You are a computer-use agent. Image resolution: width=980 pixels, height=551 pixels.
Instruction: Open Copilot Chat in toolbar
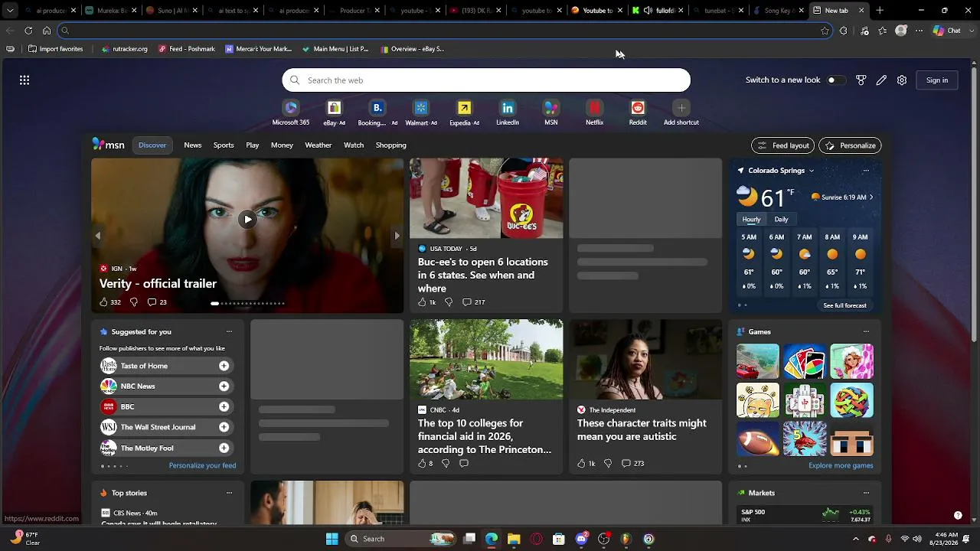(947, 31)
